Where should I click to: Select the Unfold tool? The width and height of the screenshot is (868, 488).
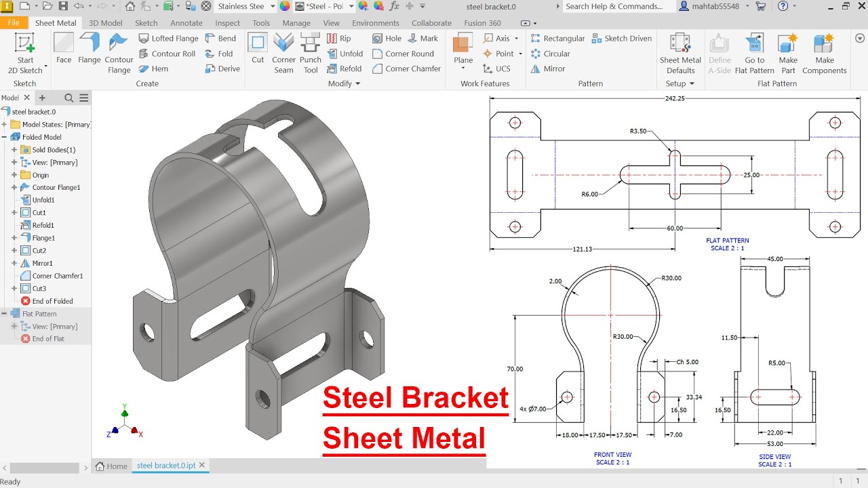(x=344, y=54)
